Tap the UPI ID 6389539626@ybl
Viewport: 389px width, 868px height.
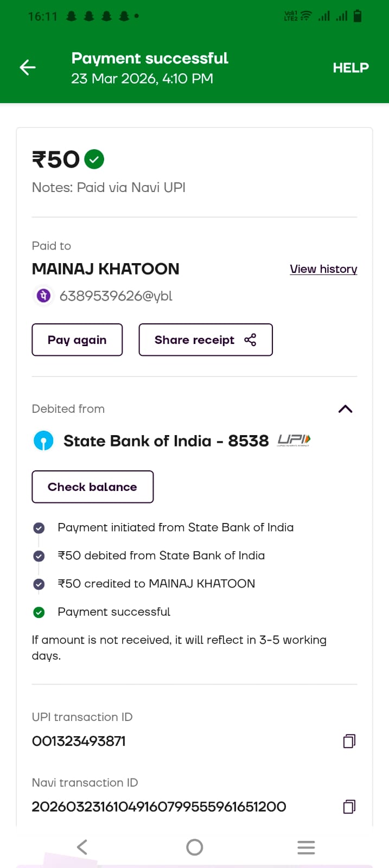pos(116,296)
